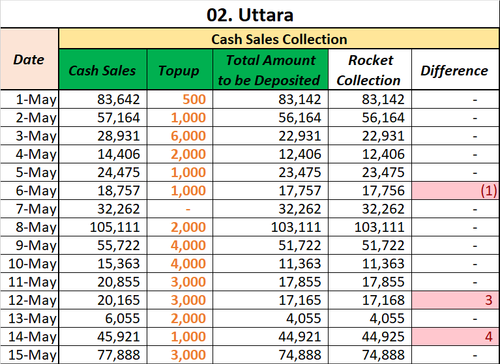
Task: Click cash sales value 14,406
Action: tap(103, 154)
